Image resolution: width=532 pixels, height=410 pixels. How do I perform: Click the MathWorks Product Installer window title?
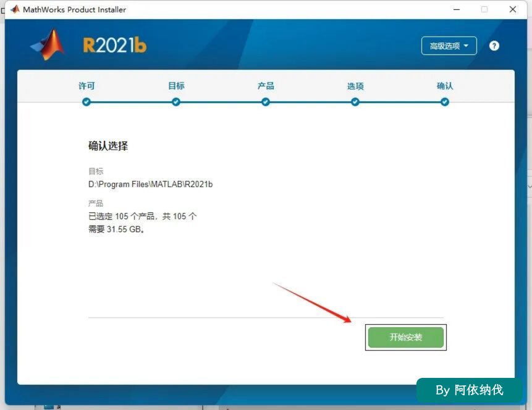tap(74, 9)
